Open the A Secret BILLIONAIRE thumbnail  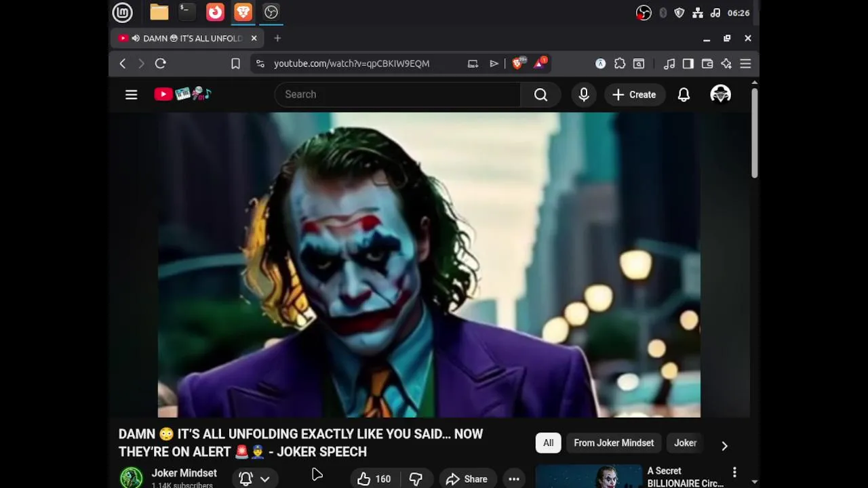[x=589, y=476]
